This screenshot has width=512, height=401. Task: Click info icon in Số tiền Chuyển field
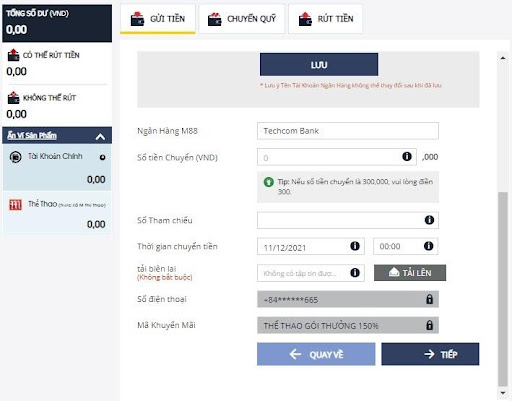407,156
